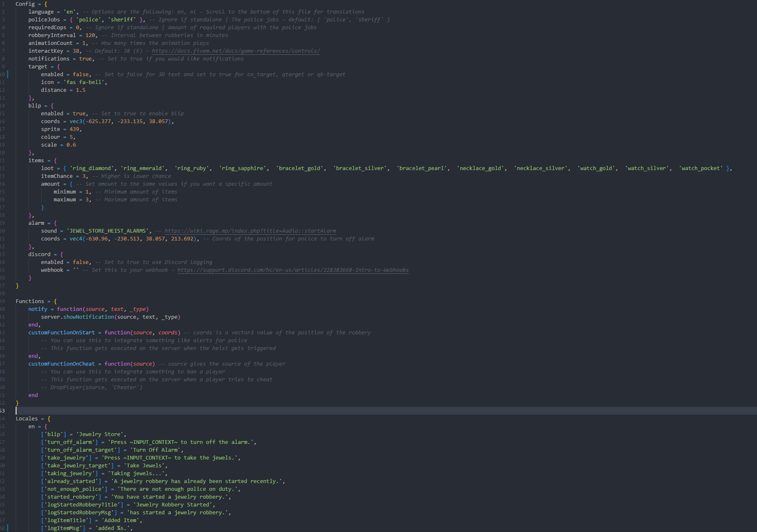Click the Functions table name

click(30, 301)
